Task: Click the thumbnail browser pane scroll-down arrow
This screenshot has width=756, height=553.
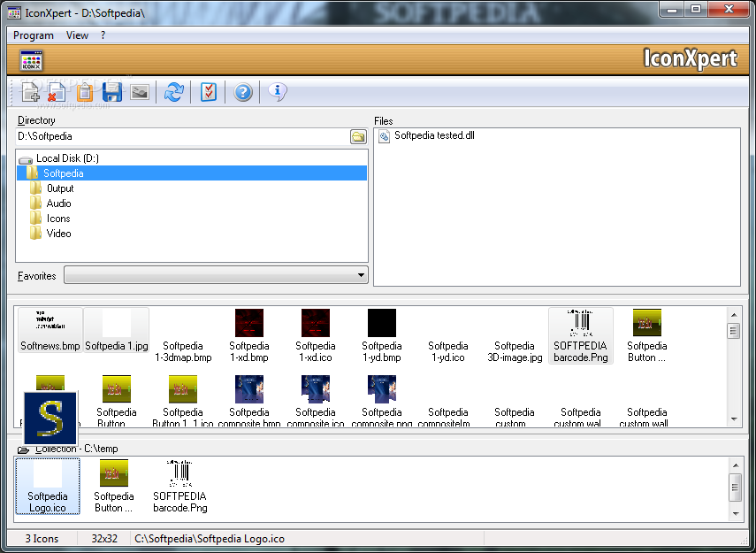Action: coord(734,419)
